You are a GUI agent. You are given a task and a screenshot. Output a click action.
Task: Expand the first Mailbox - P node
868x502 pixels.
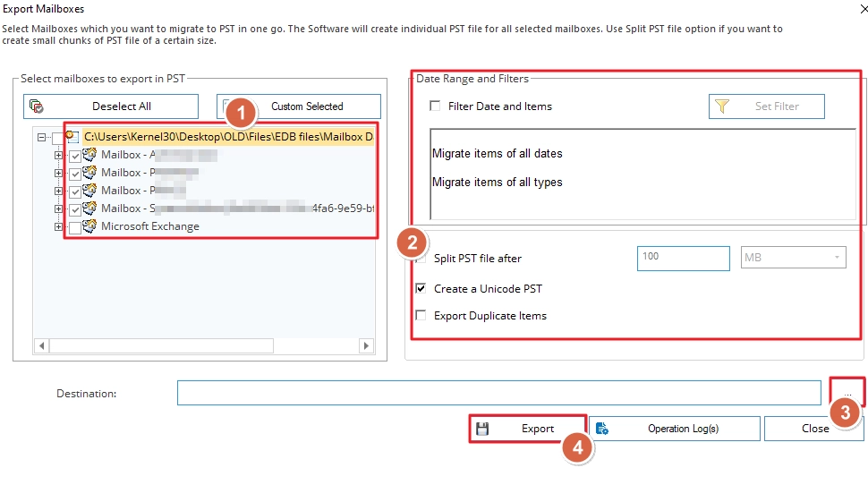[58, 174]
